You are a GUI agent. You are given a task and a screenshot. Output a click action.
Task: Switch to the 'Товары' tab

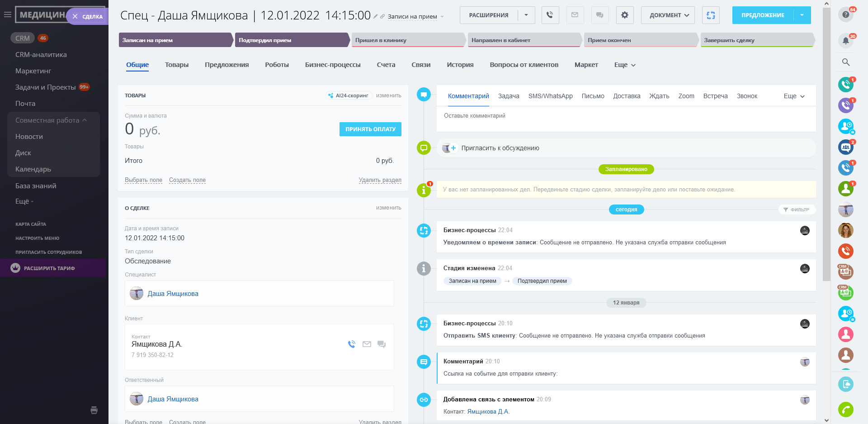176,65
